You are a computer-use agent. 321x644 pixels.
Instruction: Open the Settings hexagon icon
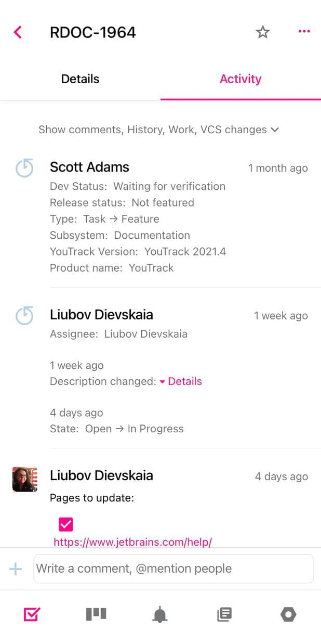tap(289, 614)
